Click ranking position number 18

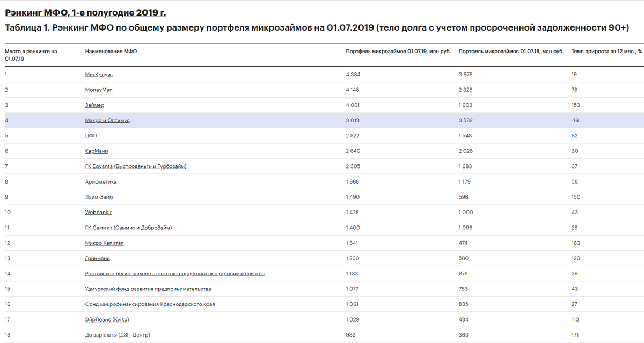(8, 335)
